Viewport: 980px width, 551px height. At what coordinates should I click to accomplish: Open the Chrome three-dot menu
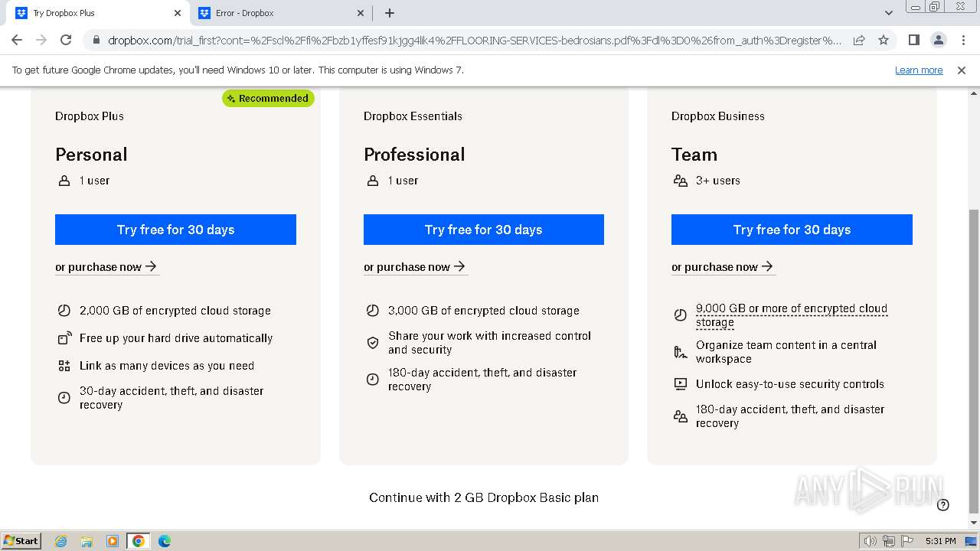[x=963, y=40]
